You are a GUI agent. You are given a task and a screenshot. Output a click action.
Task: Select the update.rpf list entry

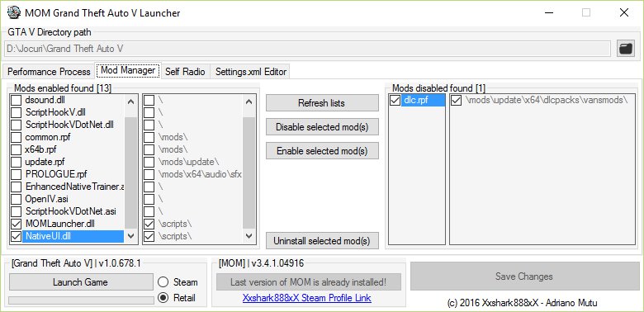(x=45, y=162)
